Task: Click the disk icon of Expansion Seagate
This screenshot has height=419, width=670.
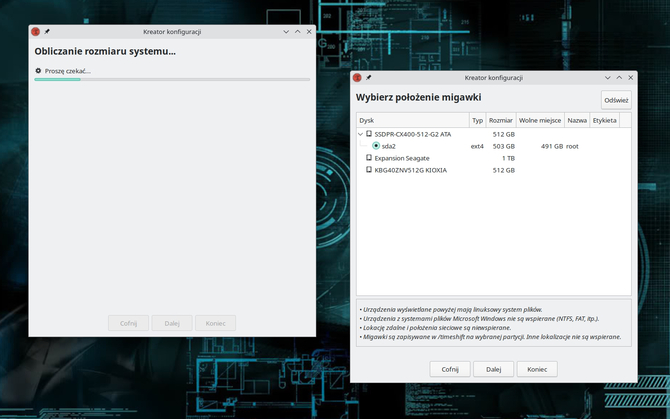Action: point(369,158)
